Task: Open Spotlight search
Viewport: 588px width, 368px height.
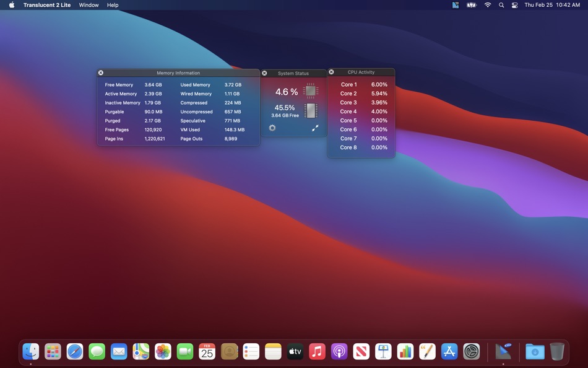Action: [x=501, y=5]
